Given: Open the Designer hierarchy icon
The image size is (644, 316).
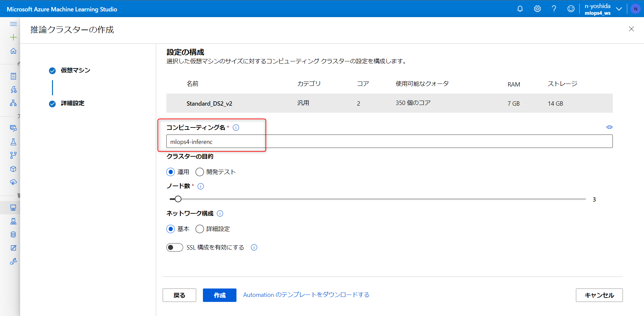Looking at the screenshot, I should click(x=13, y=103).
